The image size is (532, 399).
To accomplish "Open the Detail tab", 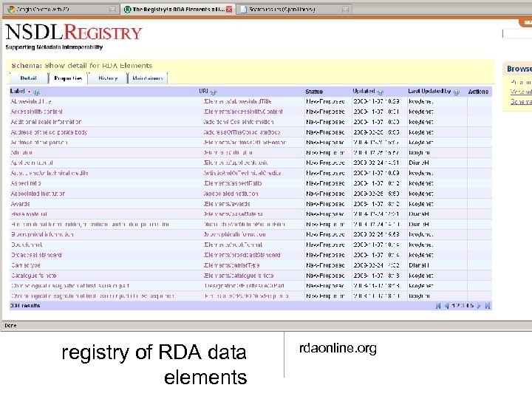I will (28, 78).
